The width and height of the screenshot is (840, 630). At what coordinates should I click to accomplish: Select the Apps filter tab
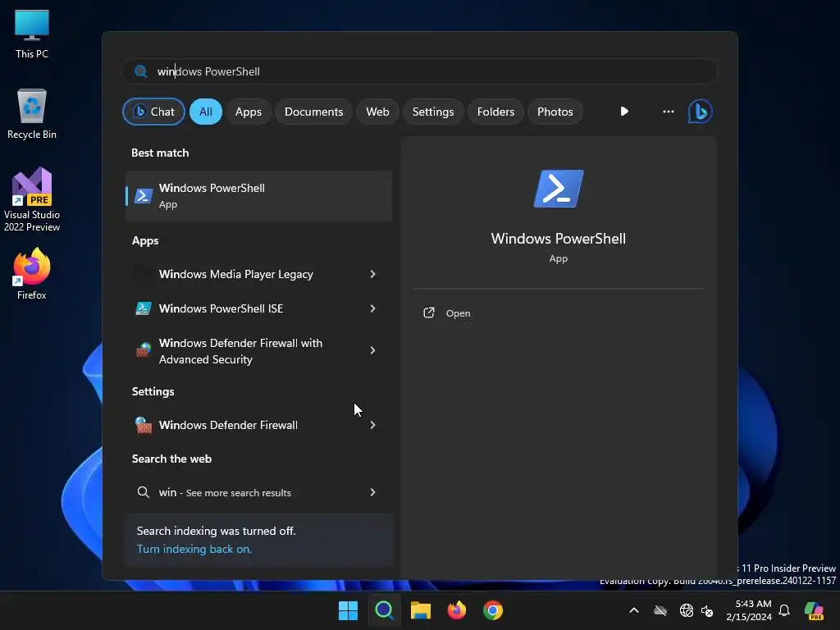249,112
